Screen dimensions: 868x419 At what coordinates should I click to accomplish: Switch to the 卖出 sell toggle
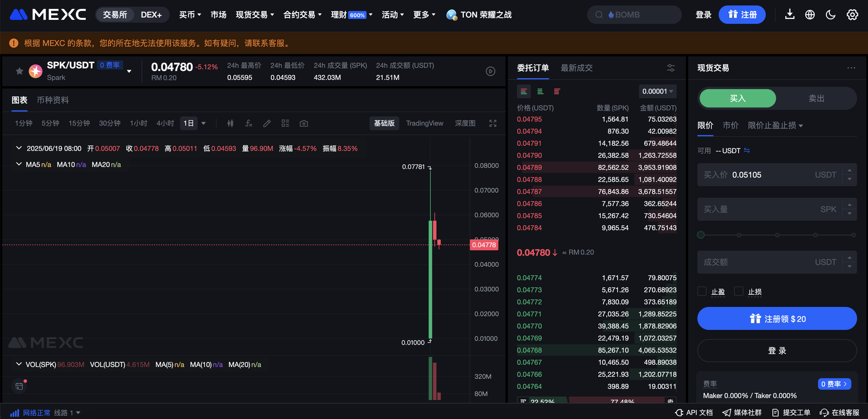(x=816, y=99)
